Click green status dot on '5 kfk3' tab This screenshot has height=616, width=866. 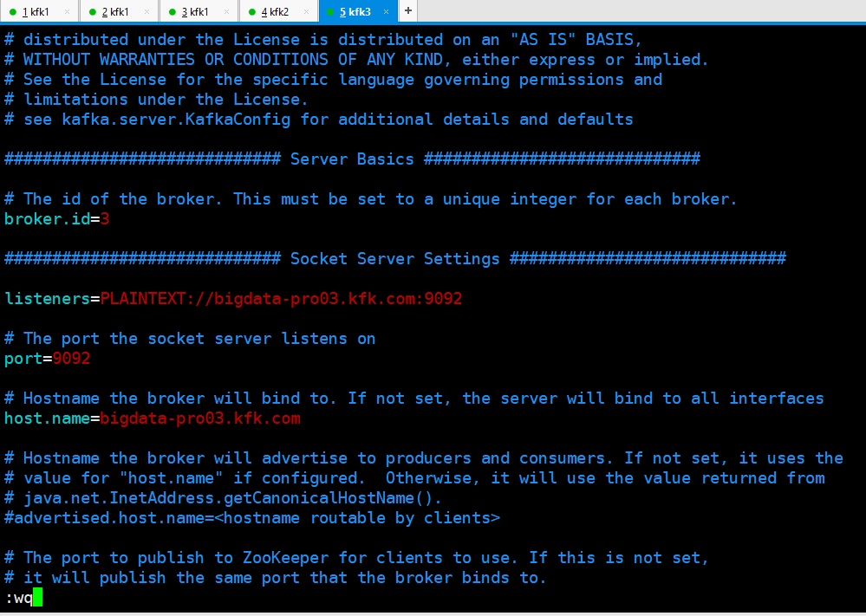point(330,12)
